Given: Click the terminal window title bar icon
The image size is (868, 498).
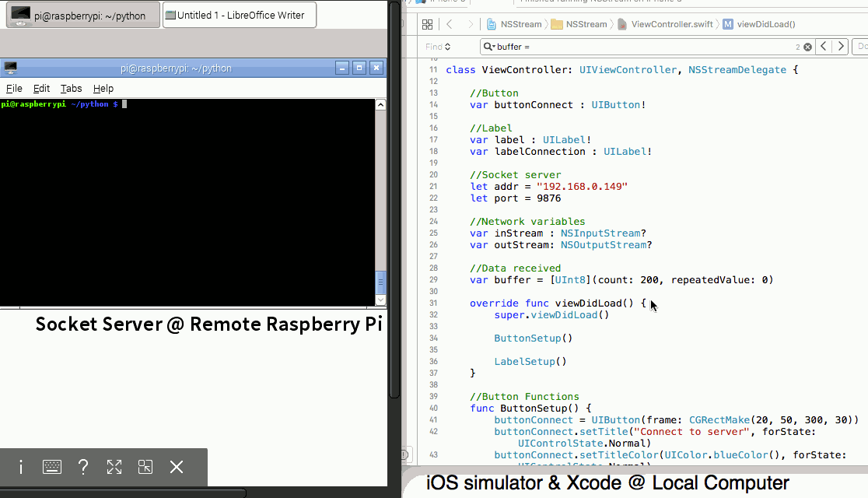Looking at the screenshot, I should [11, 68].
